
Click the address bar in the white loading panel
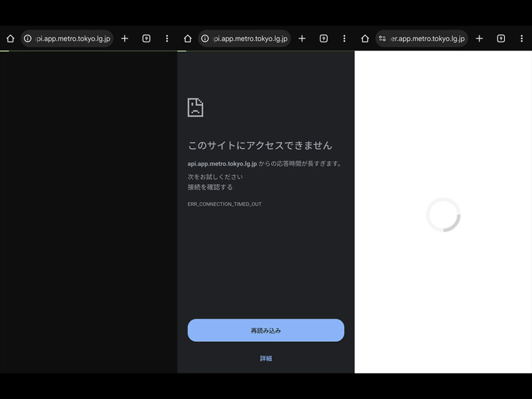(x=427, y=38)
